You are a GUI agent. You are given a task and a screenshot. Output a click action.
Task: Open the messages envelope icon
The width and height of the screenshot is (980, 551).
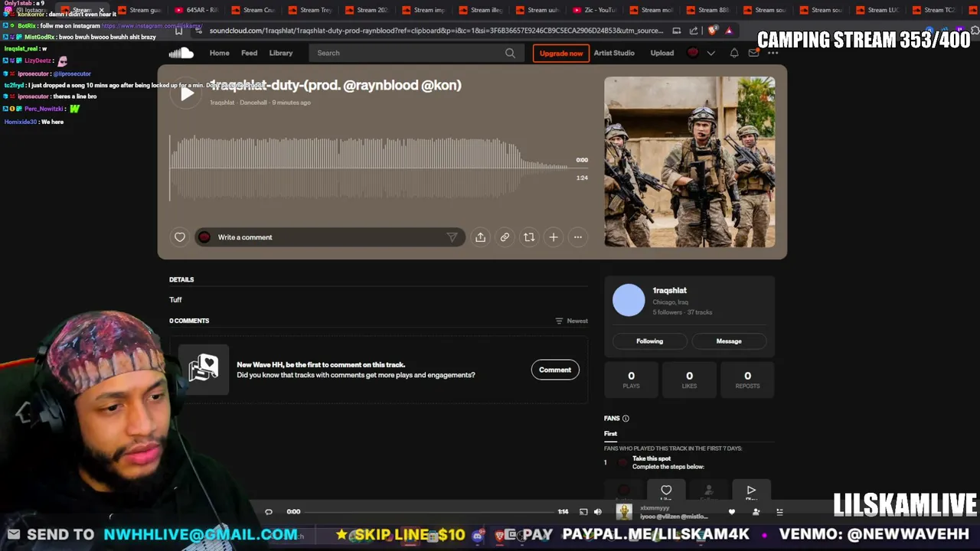pos(753,53)
